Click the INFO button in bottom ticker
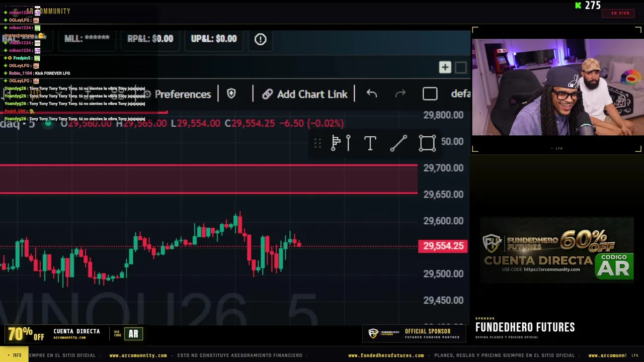Image resolution: width=644 pixels, height=362 pixels. point(14,355)
